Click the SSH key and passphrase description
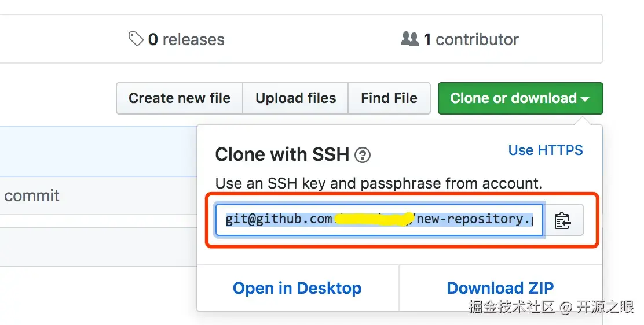Image resolution: width=644 pixels, height=325 pixels. coord(379,184)
